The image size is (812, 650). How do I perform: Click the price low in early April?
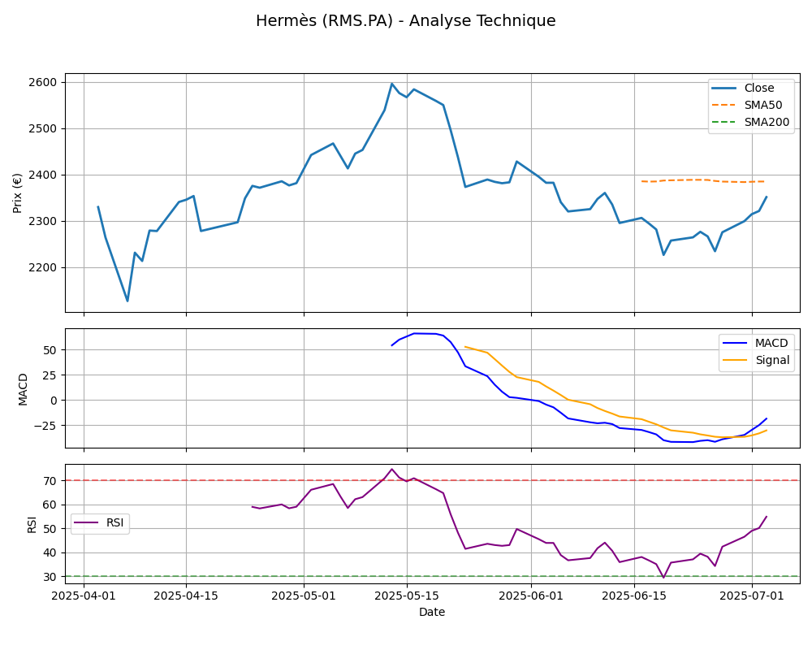[127, 301]
